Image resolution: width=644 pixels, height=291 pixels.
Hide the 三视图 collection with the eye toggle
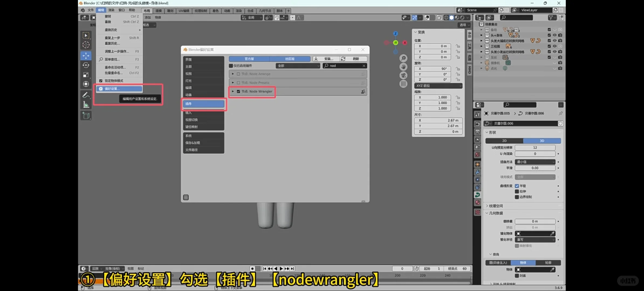[554, 46]
